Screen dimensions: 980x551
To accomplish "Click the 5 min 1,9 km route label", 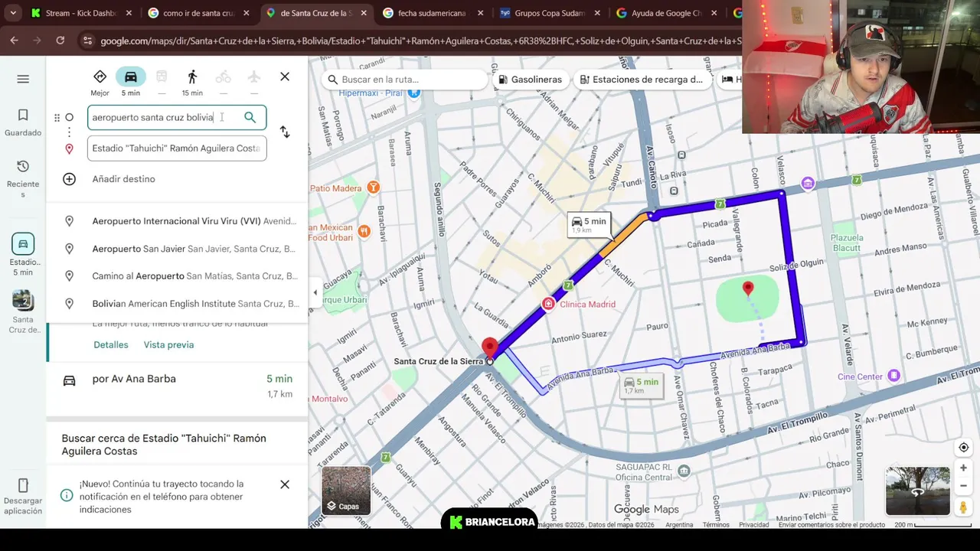I will point(588,225).
